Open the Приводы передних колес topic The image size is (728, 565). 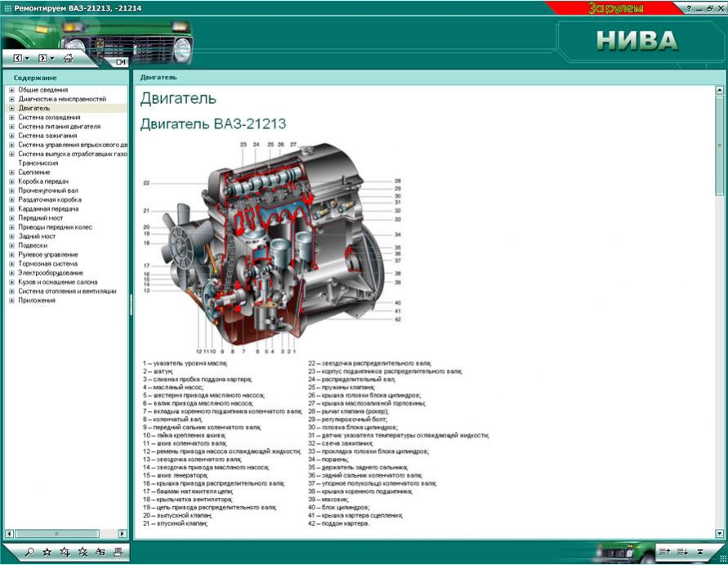(x=56, y=227)
